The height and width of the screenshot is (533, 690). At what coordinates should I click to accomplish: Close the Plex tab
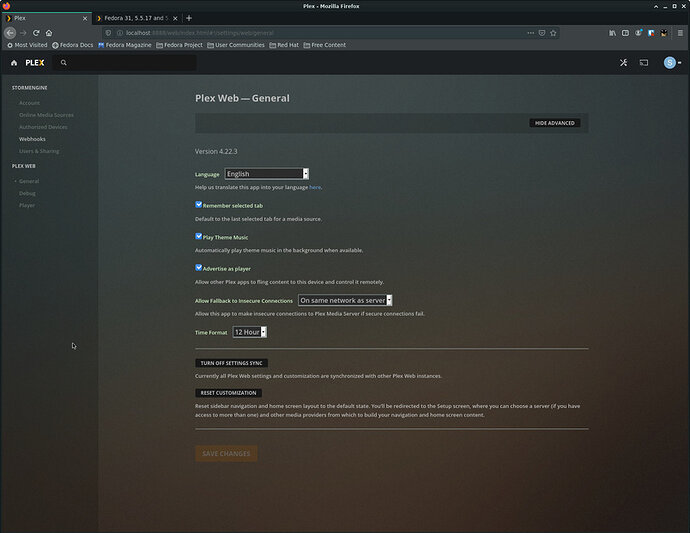pos(85,18)
